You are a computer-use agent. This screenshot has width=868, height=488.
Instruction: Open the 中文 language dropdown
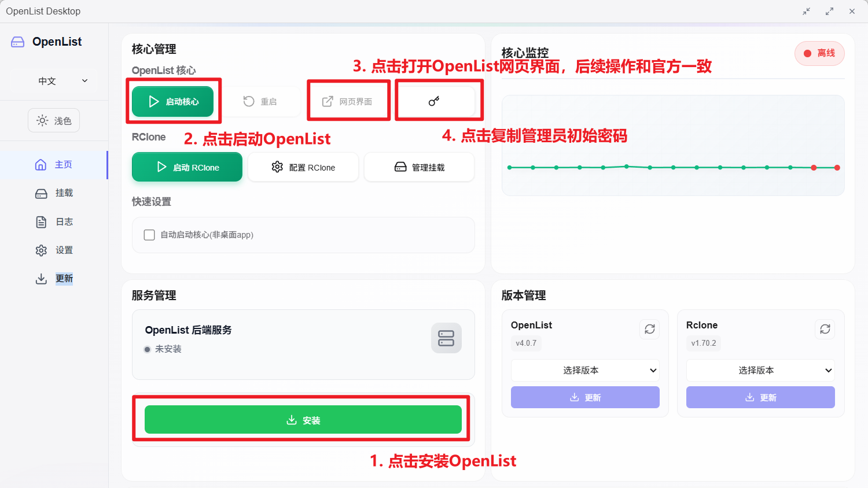63,81
